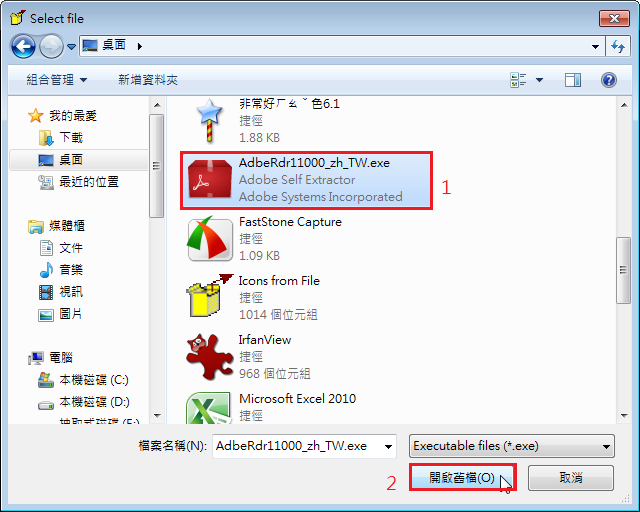The width and height of the screenshot is (640, 512).
Task: Click 新增資料夾 in the toolbar
Action: coord(148,80)
